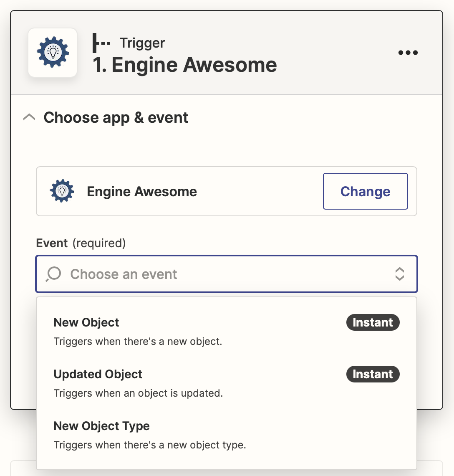Click inside the Choose an event search field

pyautogui.click(x=125, y=274)
